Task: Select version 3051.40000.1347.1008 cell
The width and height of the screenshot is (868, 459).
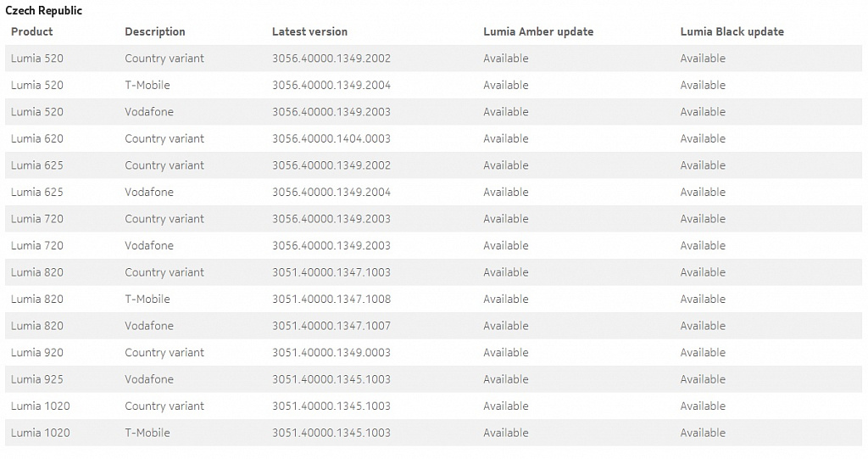Action: click(331, 299)
